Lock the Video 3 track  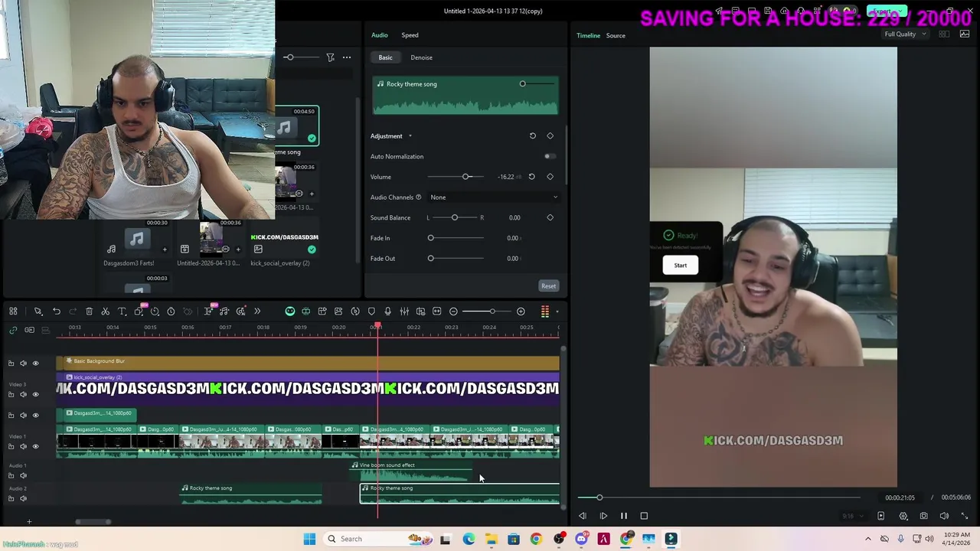(x=11, y=394)
